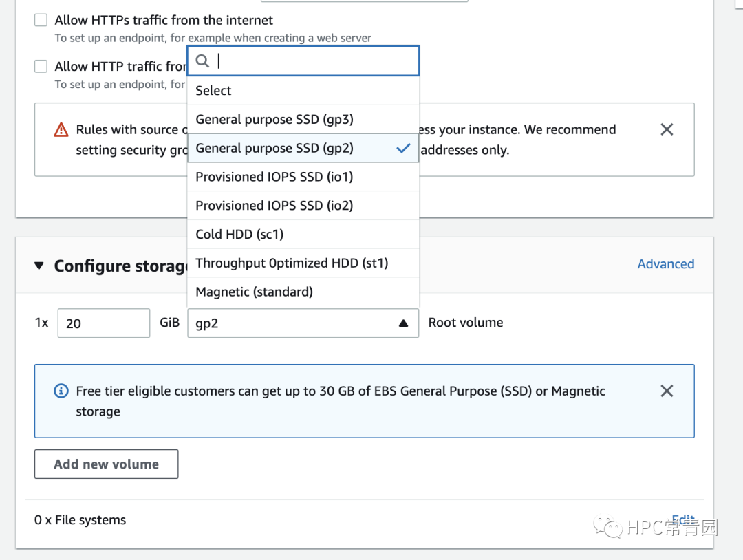
Task: Pick Magnetic (standard) volume type
Action: click(254, 292)
